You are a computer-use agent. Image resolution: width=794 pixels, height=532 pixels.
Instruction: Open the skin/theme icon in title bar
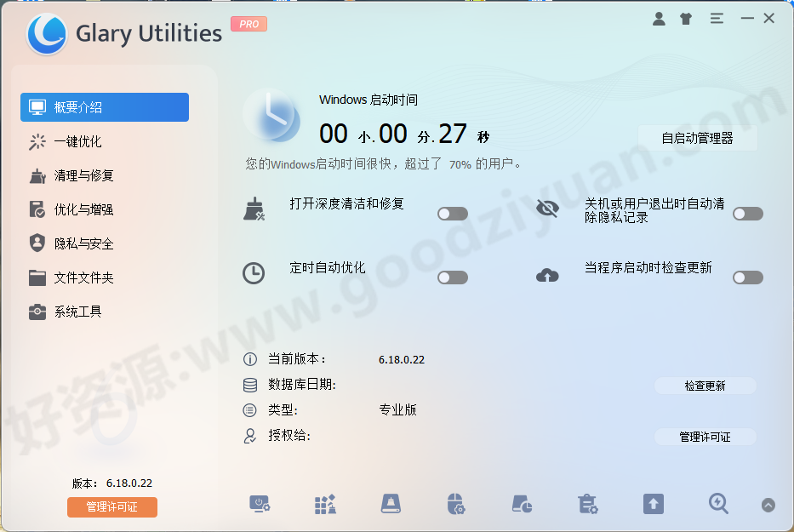[x=686, y=17]
